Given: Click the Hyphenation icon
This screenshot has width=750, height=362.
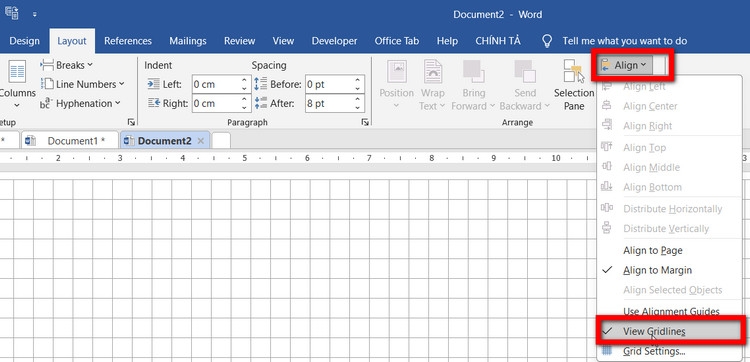Looking at the screenshot, I should pos(46,103).
